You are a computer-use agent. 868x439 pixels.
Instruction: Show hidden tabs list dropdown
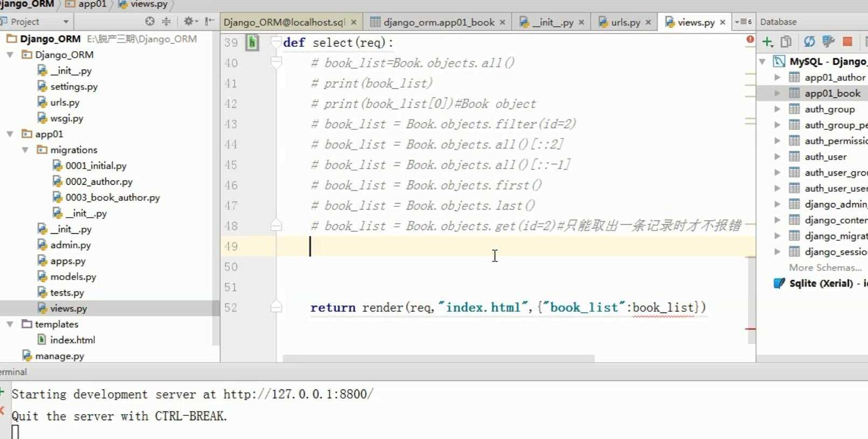744,22
